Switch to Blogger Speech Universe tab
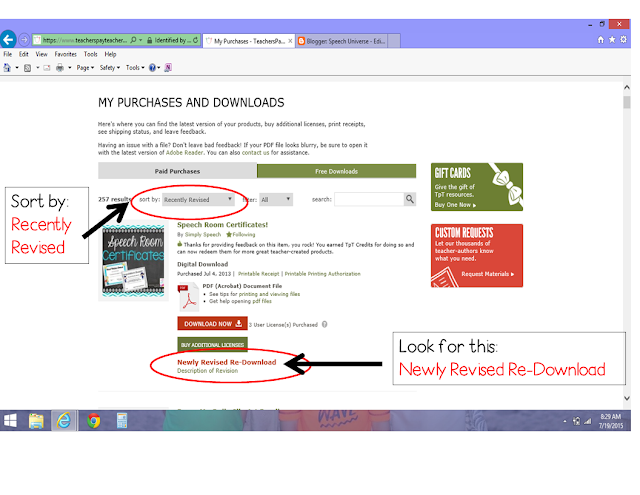This screenshot has width=640, height=495. pos(342,41)
